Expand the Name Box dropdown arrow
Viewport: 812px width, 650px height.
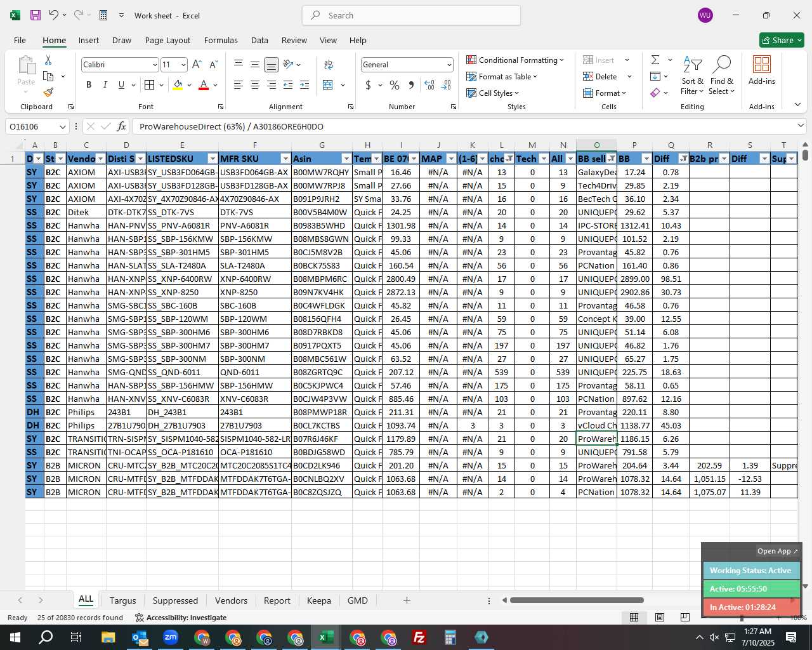tap(62, 126)
